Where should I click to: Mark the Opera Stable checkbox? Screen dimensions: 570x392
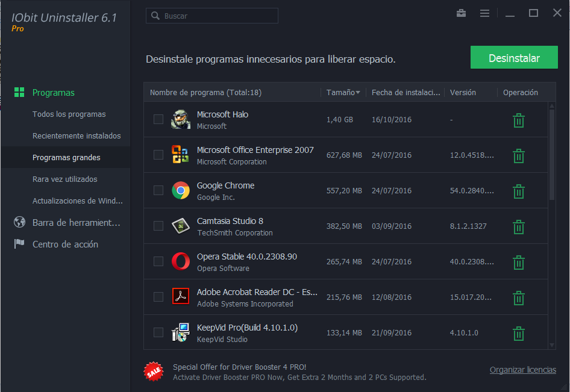point(158,261)
